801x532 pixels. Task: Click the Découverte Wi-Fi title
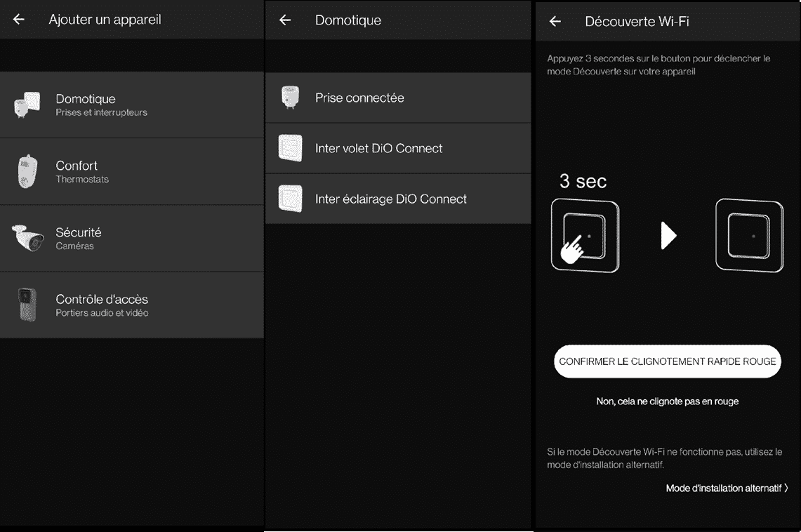pos(637,22)
